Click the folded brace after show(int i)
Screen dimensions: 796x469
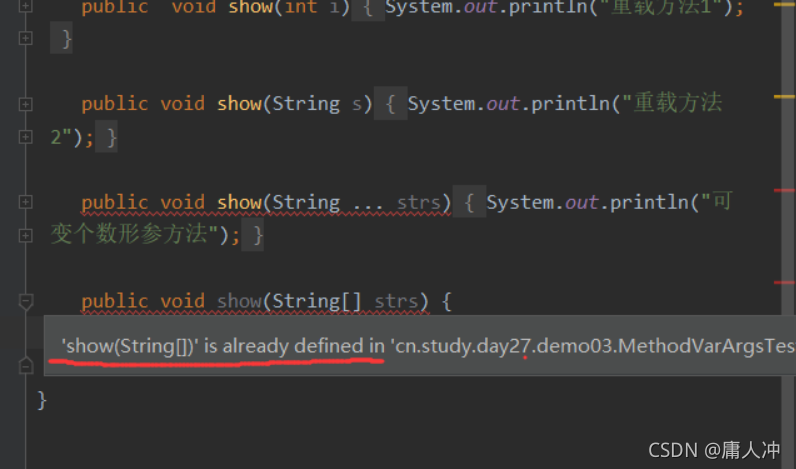[369, 9]
